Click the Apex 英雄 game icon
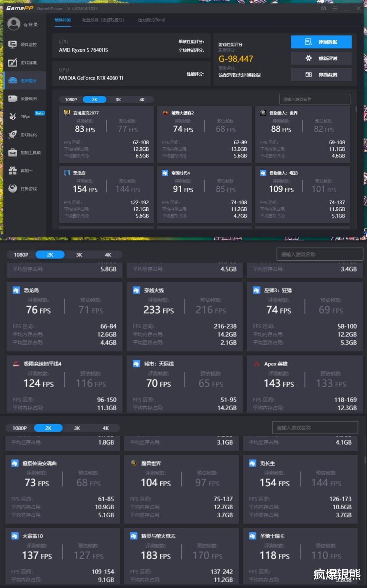 pyautogui.click(x=257, y=364)
